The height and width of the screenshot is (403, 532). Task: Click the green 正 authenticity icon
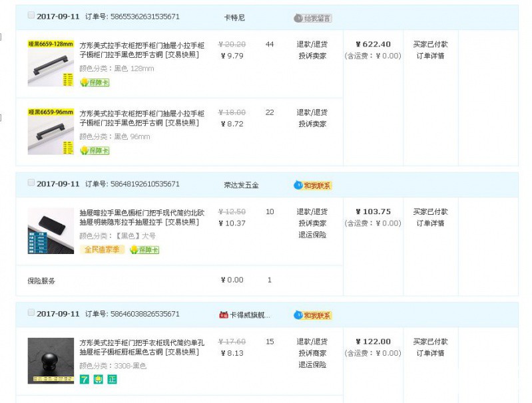(x=112, y=379)
